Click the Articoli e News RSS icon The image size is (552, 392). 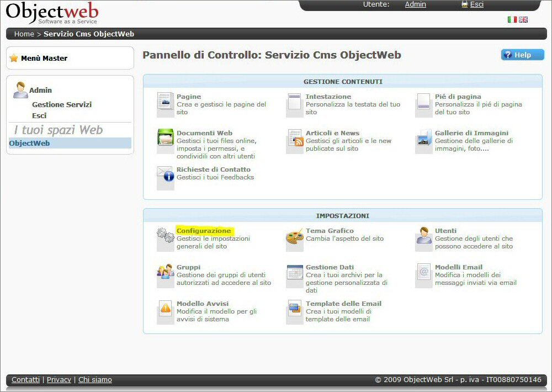point(295,140)
